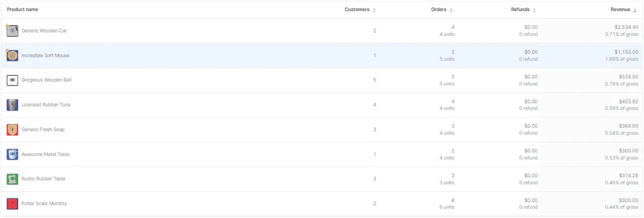Image resolution: width=644 pixels, height=218 pixels.
Task: Open the Incredible Soft Mouse product name
Action: tap(45, 55)
